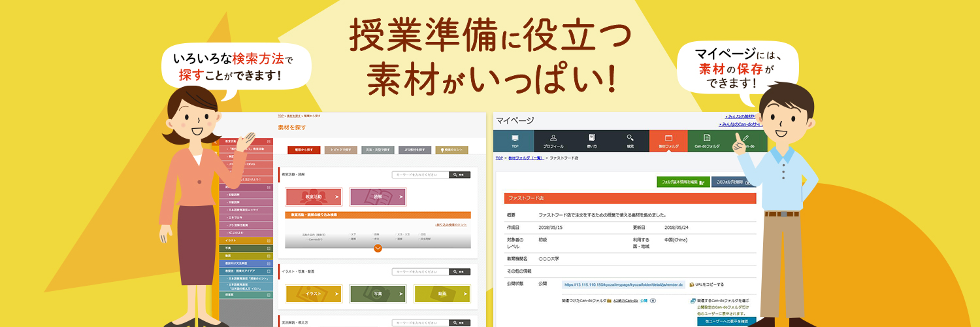
Task: Click 他ユーザーへの表示を確認 button
Action: click(x=727, y=321)
